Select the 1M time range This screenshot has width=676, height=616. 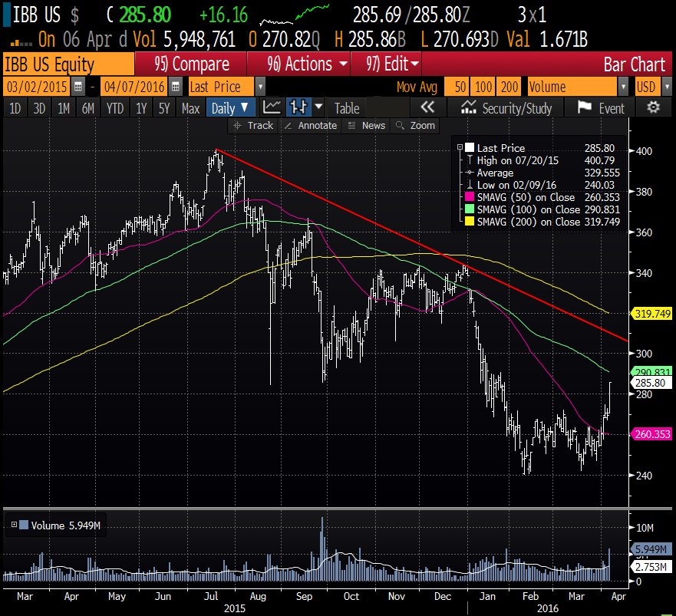coord(64,108)
